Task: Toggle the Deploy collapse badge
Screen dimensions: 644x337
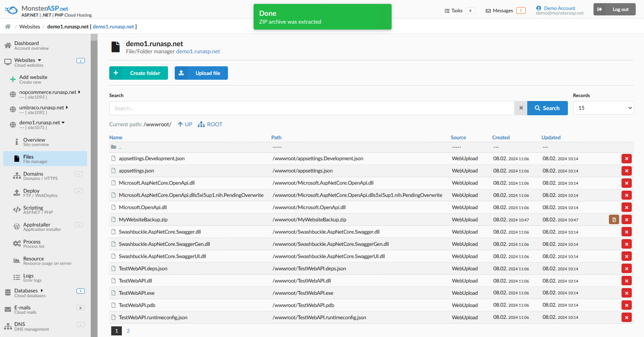Action: click(x=79, y=191)
